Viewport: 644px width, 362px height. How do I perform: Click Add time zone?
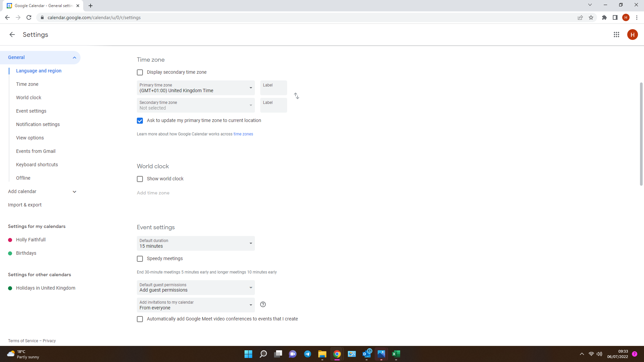(153, 193)
